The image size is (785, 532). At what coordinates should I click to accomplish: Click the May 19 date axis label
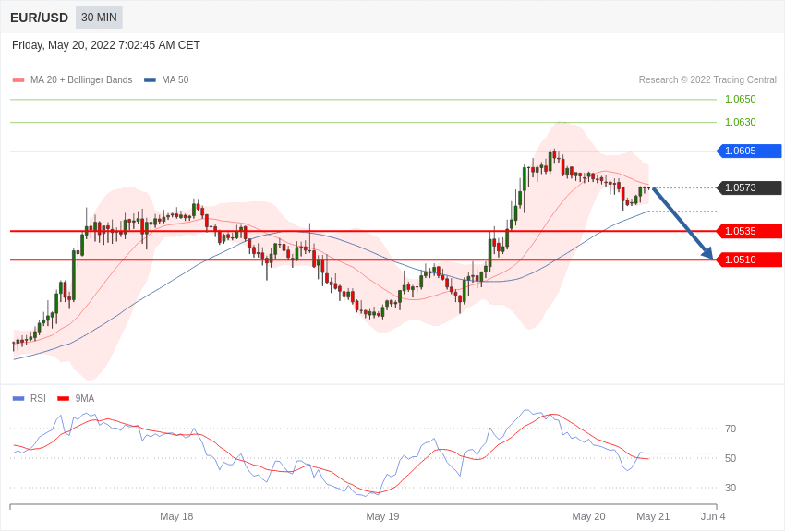(x=382, y=516)
